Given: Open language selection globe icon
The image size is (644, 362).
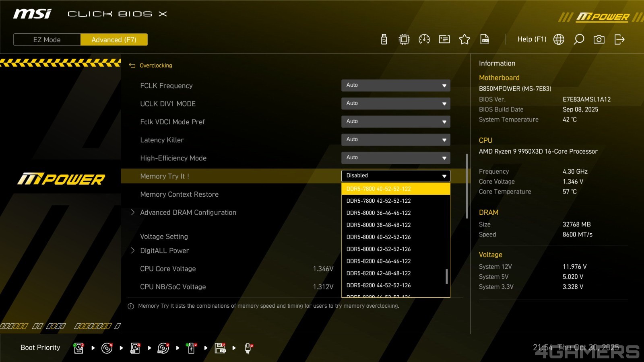Looking at the screenshot, I should tap(559, 39).
